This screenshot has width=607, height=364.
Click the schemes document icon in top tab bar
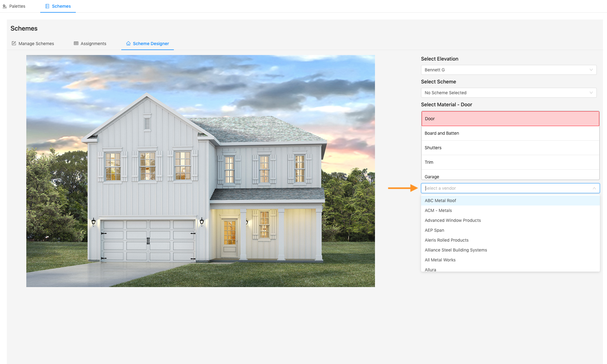click(x=47, y=6)
